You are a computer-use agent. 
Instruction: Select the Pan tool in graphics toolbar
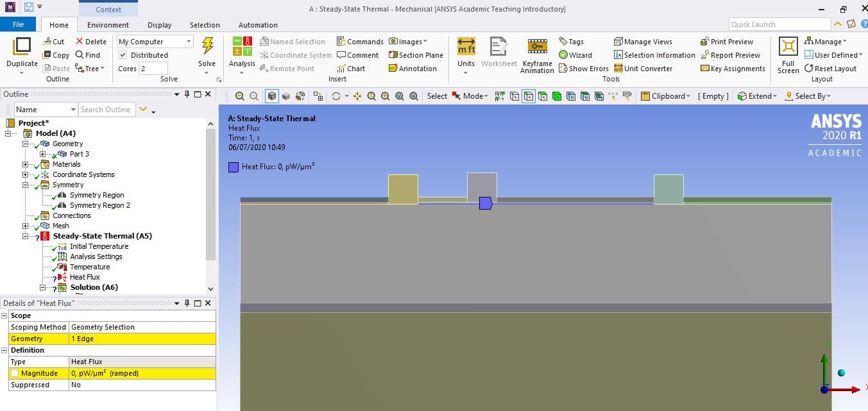(357, 96)
